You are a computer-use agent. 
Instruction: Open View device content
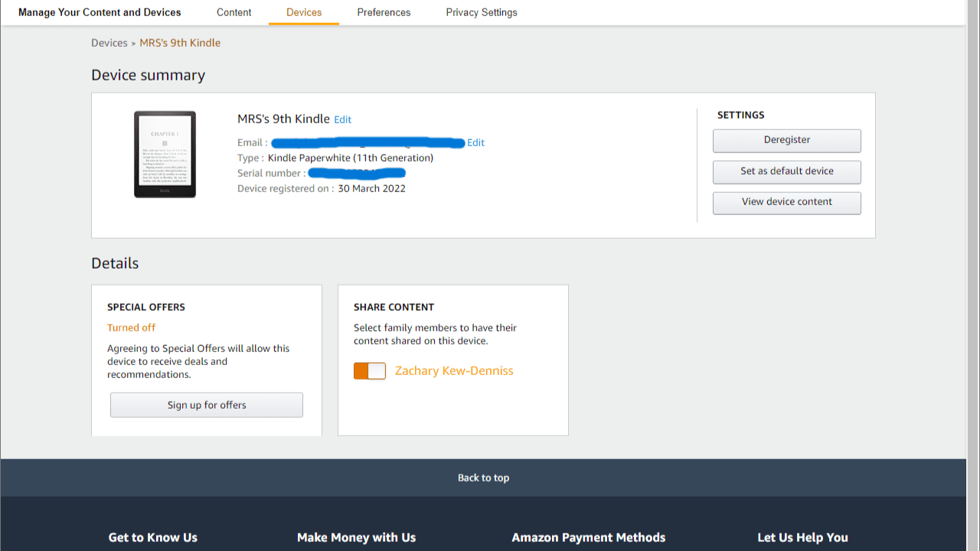786,202
